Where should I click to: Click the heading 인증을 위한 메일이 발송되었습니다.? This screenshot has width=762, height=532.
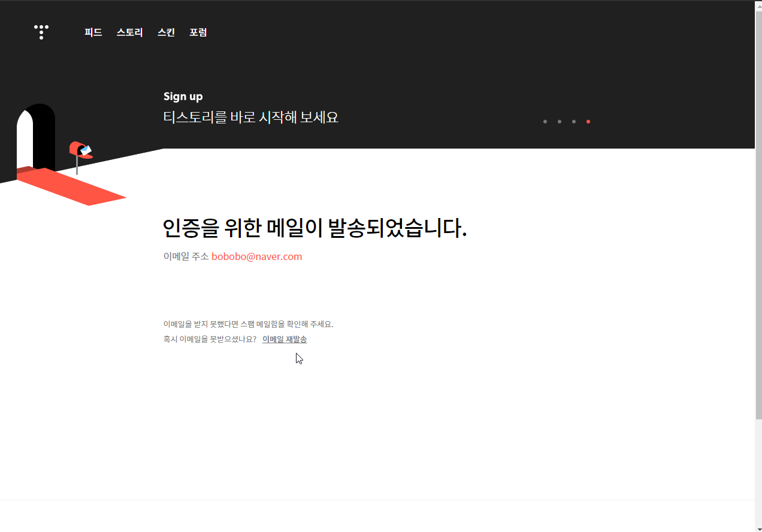[315, 228]
